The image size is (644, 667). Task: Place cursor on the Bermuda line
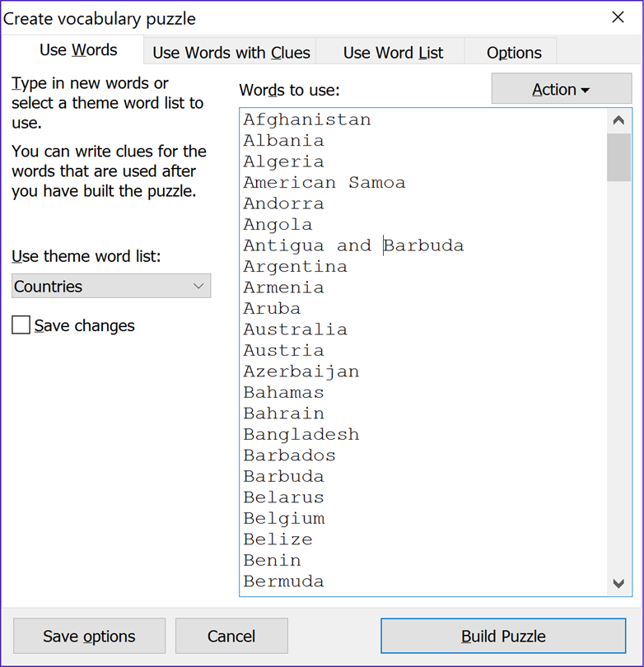[x=283, y=581]
